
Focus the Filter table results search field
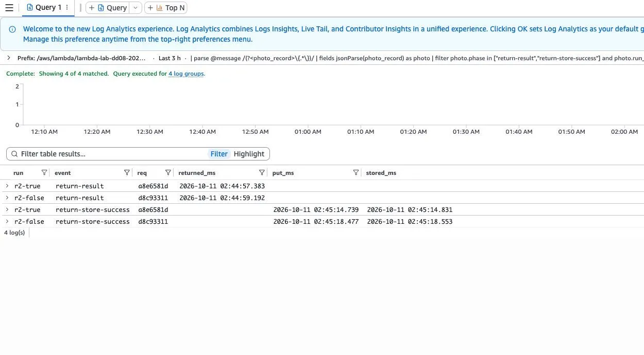coord(138,154)
